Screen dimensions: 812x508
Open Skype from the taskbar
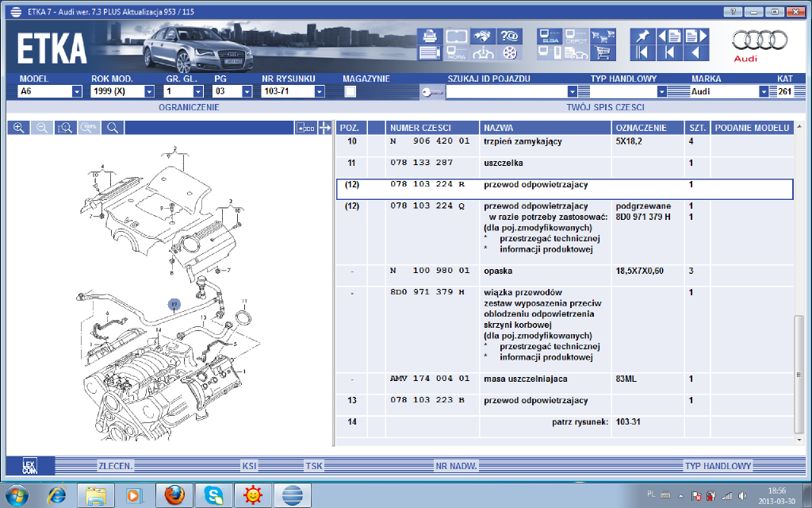213,495
